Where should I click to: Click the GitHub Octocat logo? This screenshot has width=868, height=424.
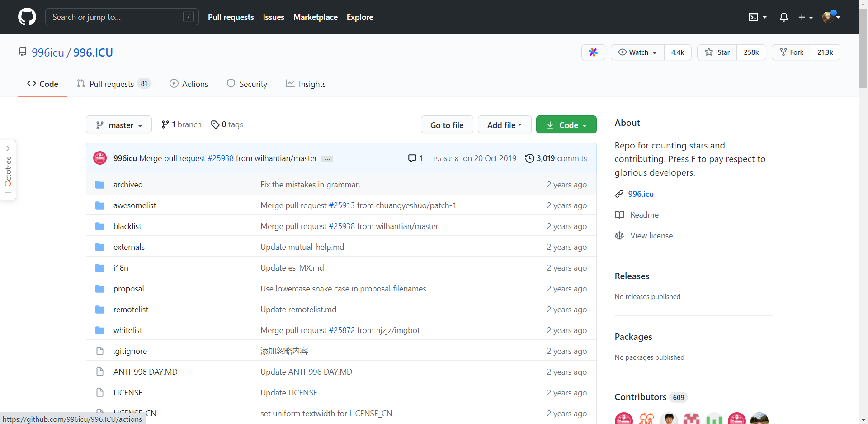(x=27, y=17)
